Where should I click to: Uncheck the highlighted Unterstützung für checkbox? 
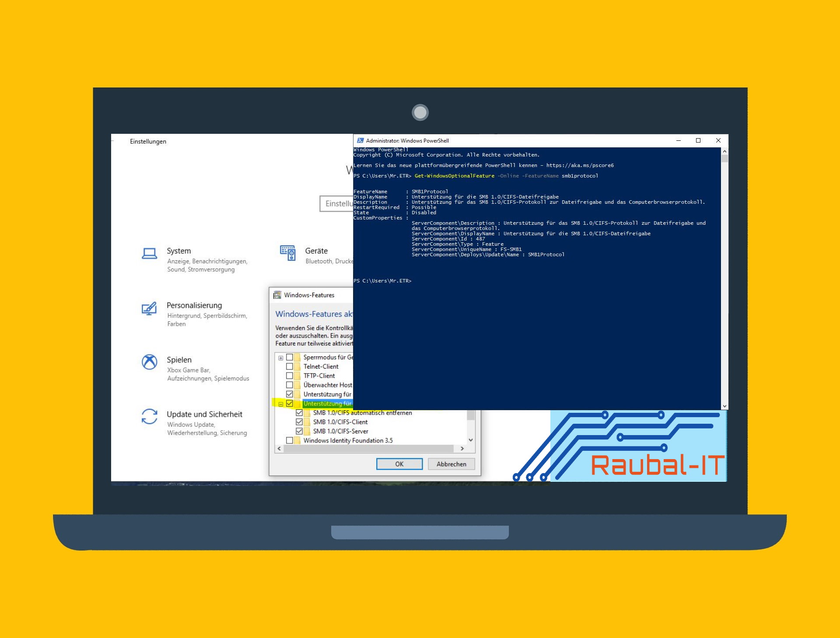point(290,404)
